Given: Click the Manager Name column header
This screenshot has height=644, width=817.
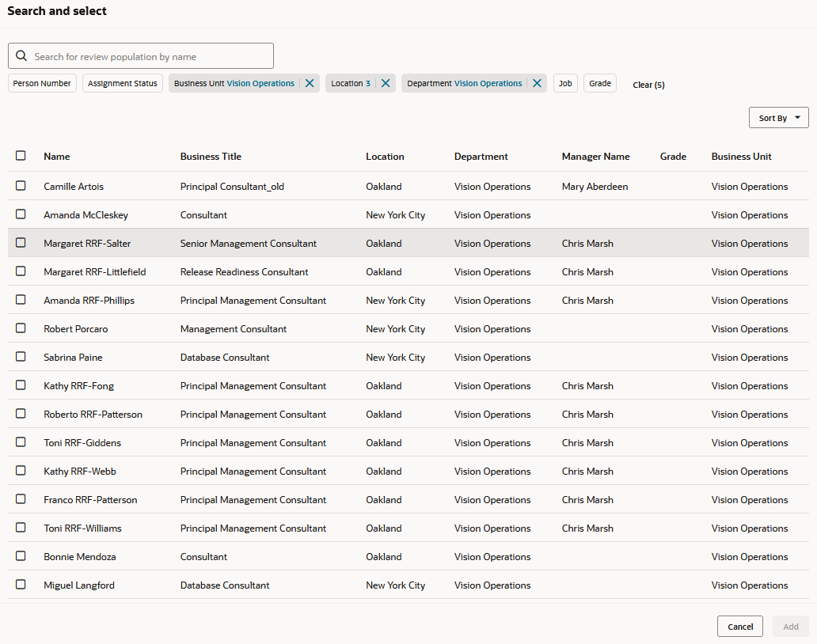Looking at the screenshot, I should tap(595, 157).
